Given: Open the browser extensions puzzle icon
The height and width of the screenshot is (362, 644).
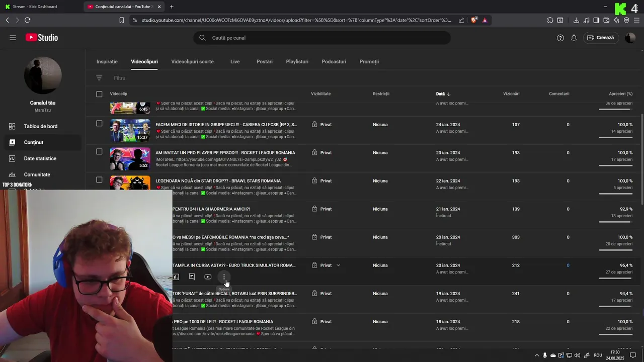Looking at the screenshot, I should (550, 20).
